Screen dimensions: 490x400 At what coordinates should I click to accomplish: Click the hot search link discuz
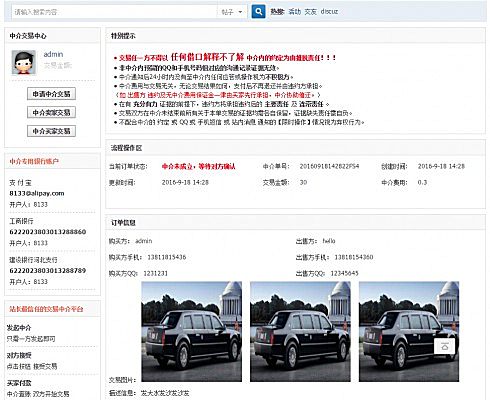[x=329, y=12]
